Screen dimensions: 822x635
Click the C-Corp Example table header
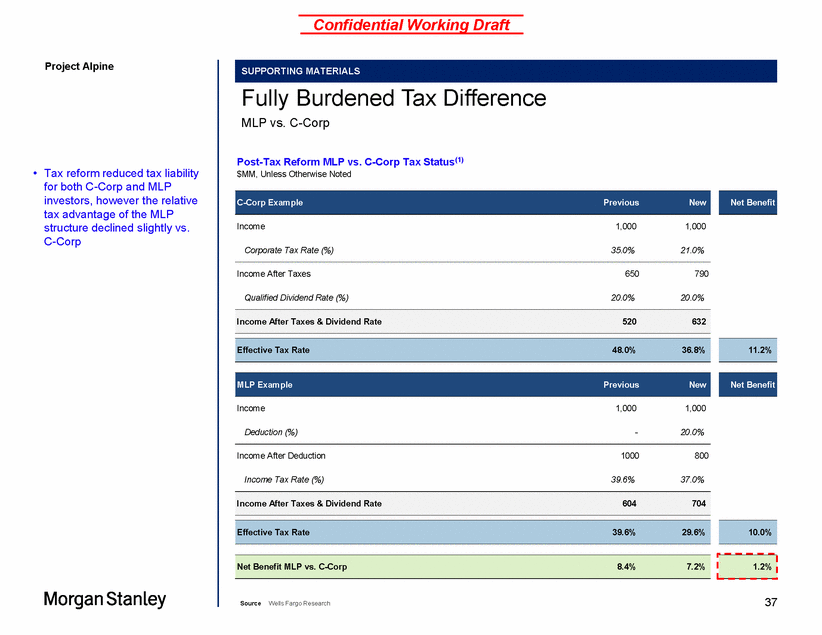270,203
